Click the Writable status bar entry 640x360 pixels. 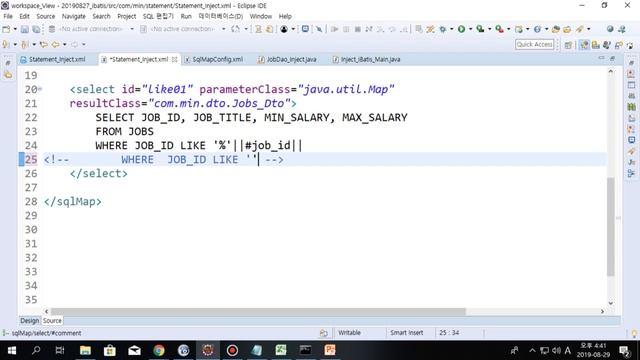tap(349, 333)
